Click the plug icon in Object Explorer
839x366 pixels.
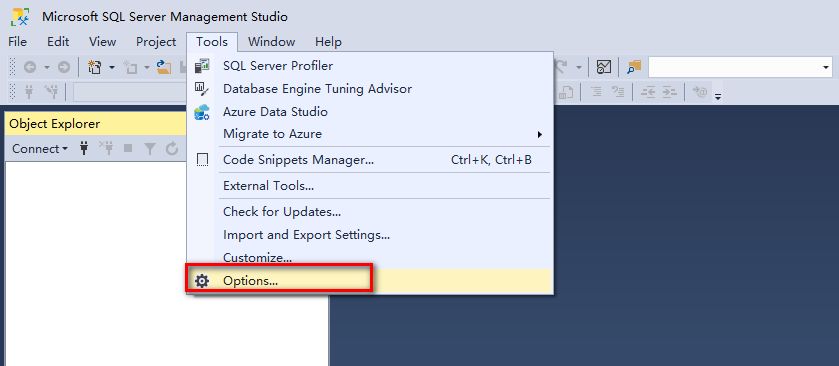click(x=83, y=148)
